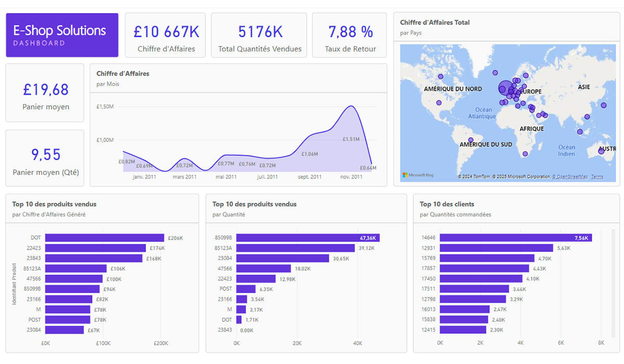This screenshot has width=624, height=364.
Task: Click the Microsoft Bing logo on map
Action: 418,175
